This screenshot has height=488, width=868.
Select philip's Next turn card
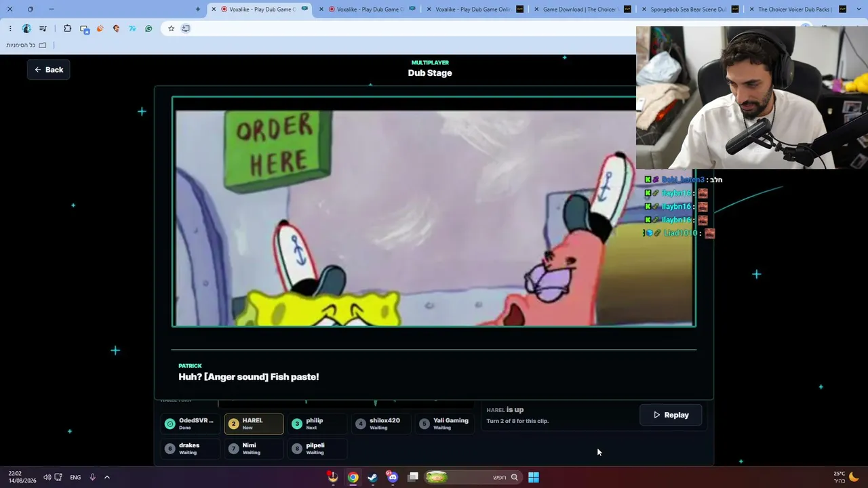[317, 424]
